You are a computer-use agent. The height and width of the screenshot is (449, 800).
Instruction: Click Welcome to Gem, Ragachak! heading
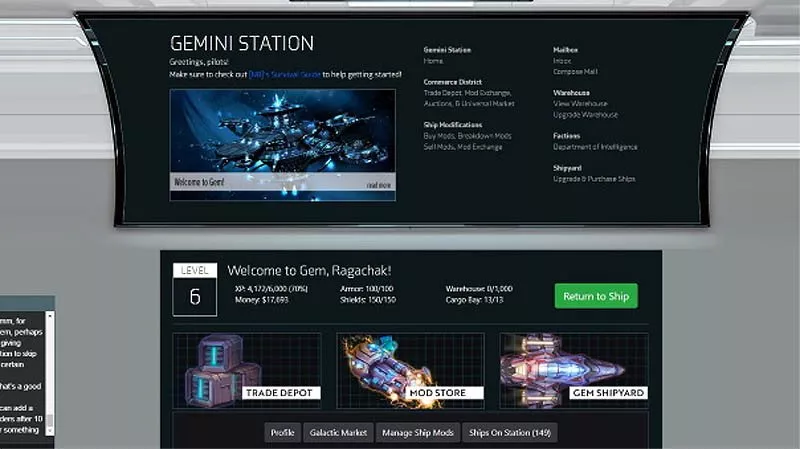point(309,270)
